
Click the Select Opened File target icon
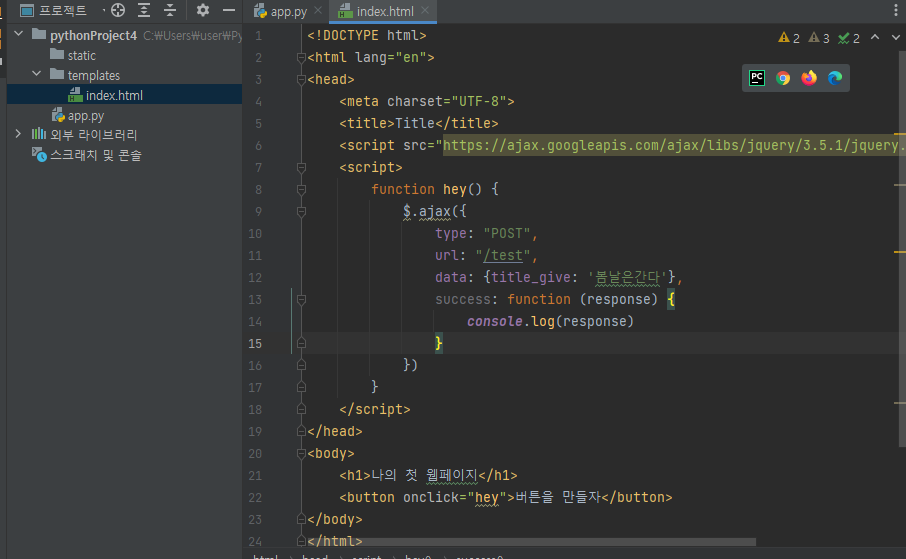(118, 10)
